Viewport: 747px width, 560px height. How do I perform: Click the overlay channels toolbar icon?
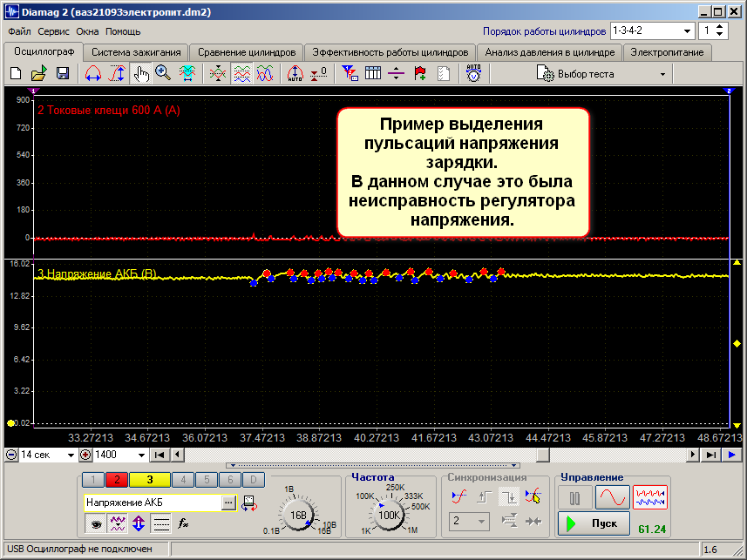pos(218,73)
